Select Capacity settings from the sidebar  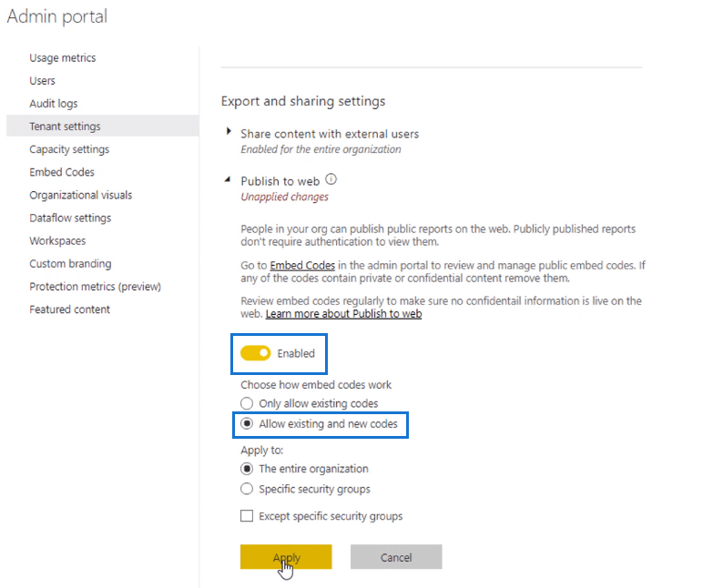(x=69, y=149)
